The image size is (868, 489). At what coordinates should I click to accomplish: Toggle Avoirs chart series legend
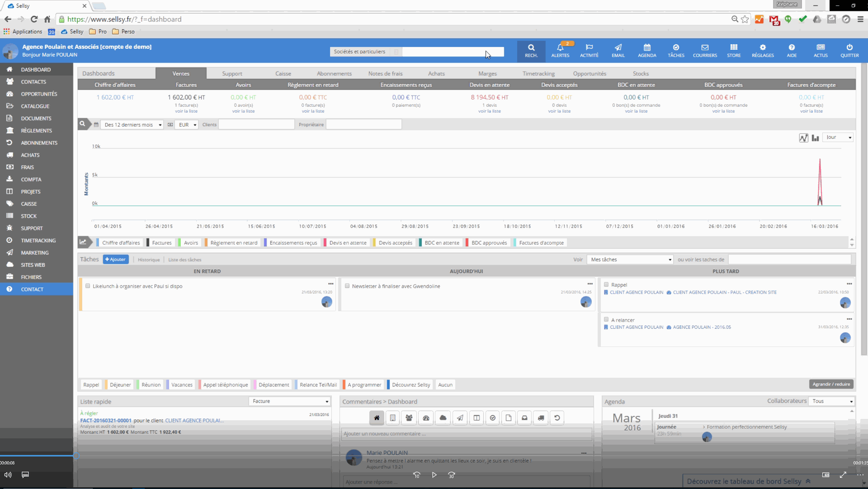[x=189, y=243]
